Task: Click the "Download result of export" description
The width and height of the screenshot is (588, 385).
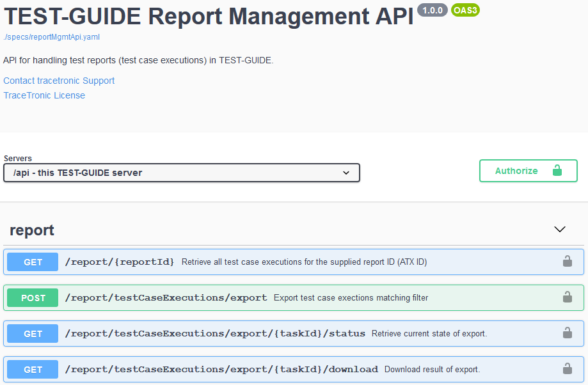Action: pyautogui.click(x=432, y=369)
